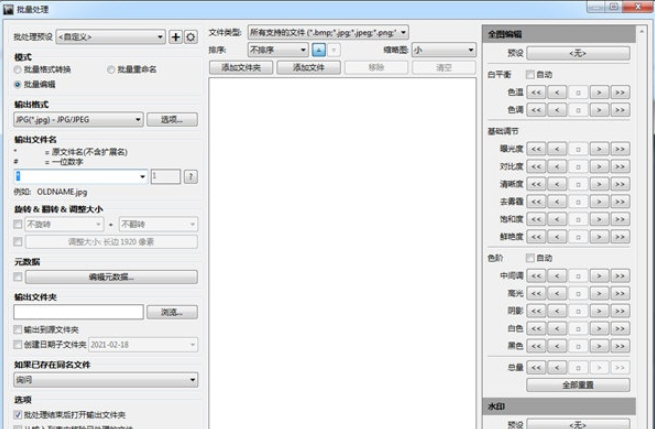Click 调整大小 长边 1920 像素 button
The height and width of the screenshot is (429, 655).
click(111, 242)
